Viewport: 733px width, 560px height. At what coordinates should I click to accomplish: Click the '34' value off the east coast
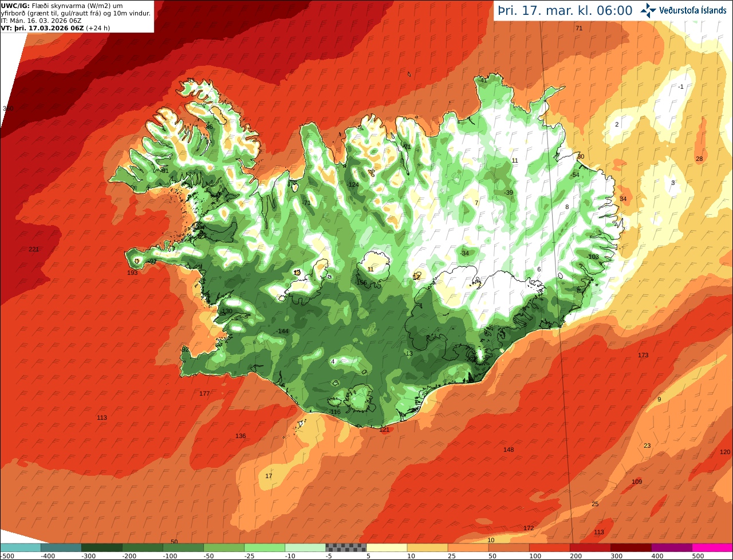pyautogui.click(x=623, y=199)
